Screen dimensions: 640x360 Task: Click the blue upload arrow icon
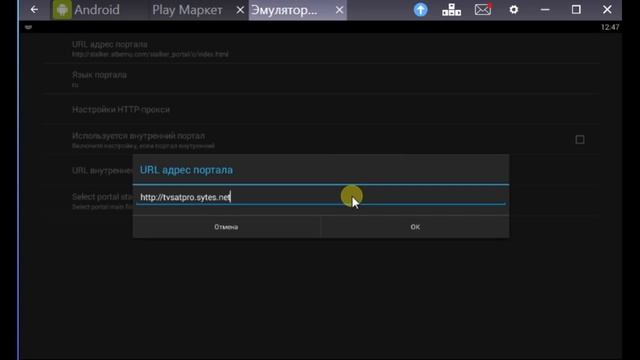pos(420,10)
